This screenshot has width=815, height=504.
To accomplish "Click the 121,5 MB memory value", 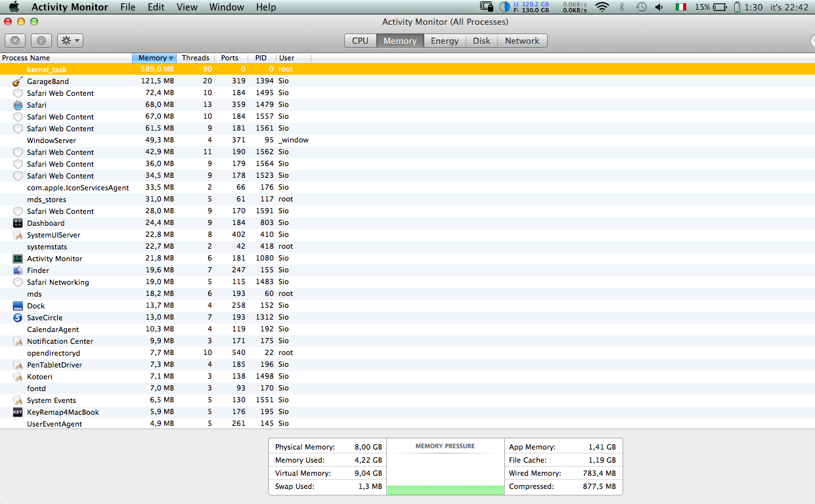I will (158, 81).
